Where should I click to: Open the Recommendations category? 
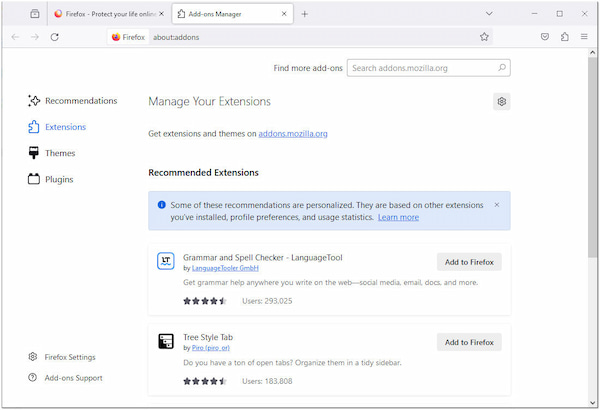73,101
